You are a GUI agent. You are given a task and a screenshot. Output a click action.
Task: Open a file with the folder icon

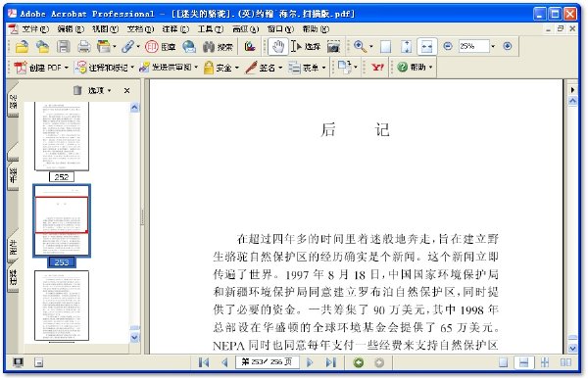pos(23,47)
